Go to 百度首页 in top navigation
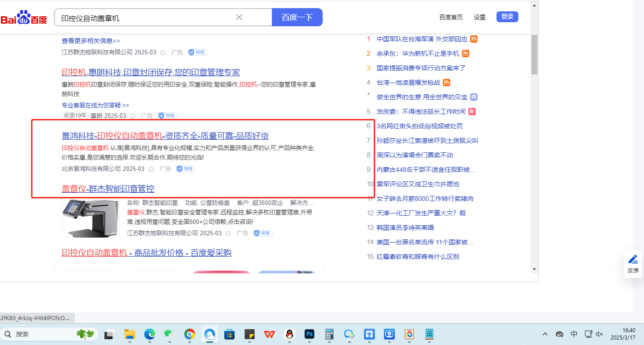The width and height of the screenshot is (644, 345). [x=451, y=17]
